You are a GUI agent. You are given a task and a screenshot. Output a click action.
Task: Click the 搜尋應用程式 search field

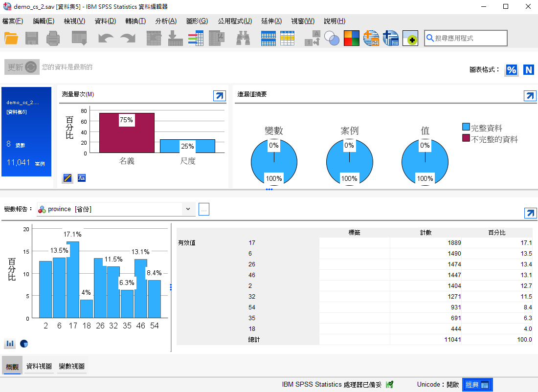tap(466, 38)
